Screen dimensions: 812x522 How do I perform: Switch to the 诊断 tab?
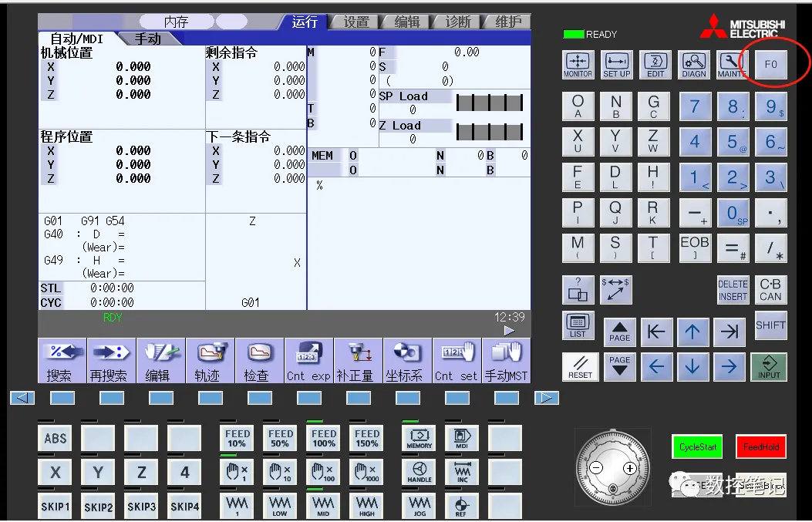click(x=458, y=22)
